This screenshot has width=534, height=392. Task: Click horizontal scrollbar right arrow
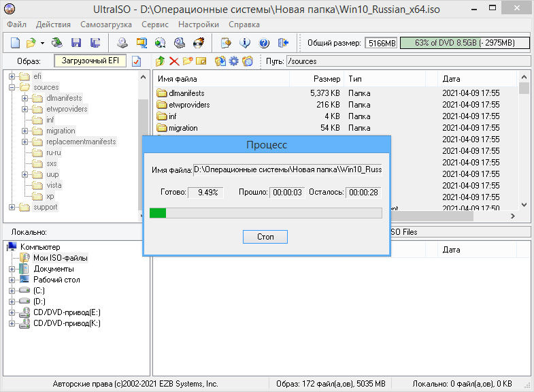[x=512, y=216]
